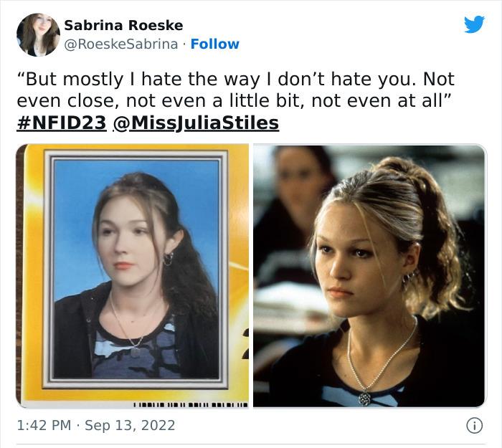Open the left school ID photo

click(x=132, y=276)
